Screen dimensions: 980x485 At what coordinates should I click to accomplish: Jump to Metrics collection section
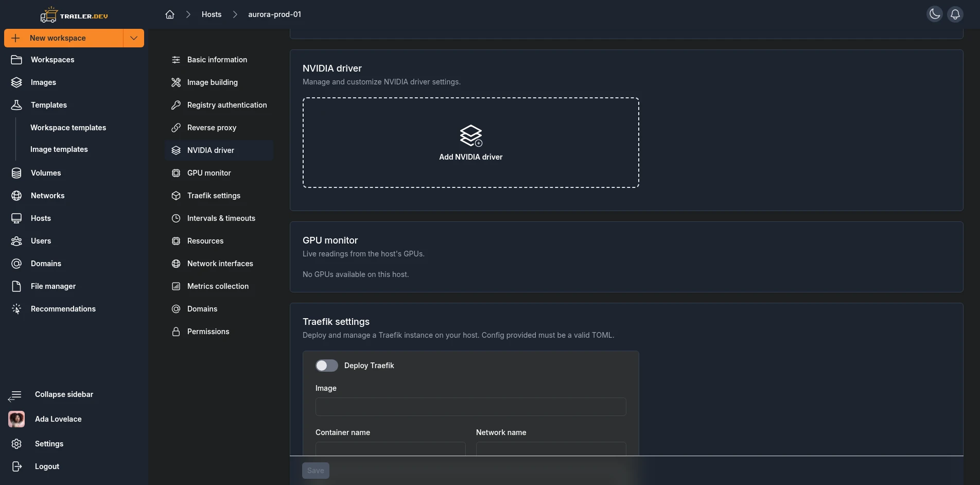[x=219, y=286]
